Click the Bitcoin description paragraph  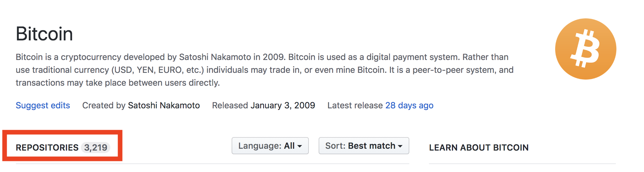263,70
